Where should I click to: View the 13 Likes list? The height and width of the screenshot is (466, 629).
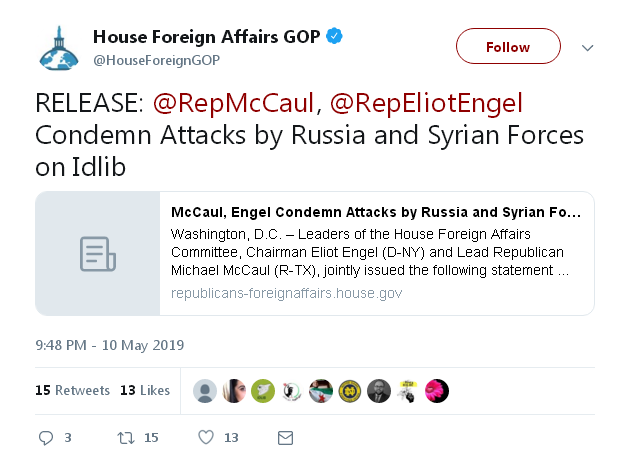tap(145, 390)
